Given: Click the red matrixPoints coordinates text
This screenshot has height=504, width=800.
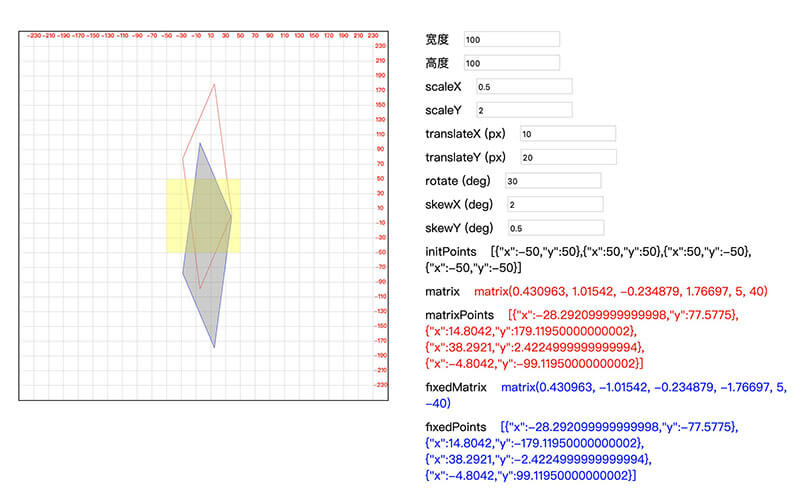Looking at the screenshot, I should [582, 339].
